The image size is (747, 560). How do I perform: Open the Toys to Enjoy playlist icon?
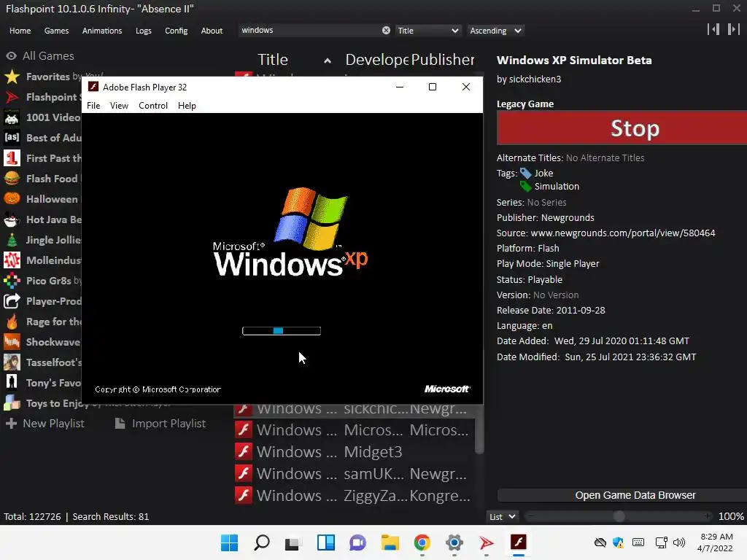click(12, 403)
